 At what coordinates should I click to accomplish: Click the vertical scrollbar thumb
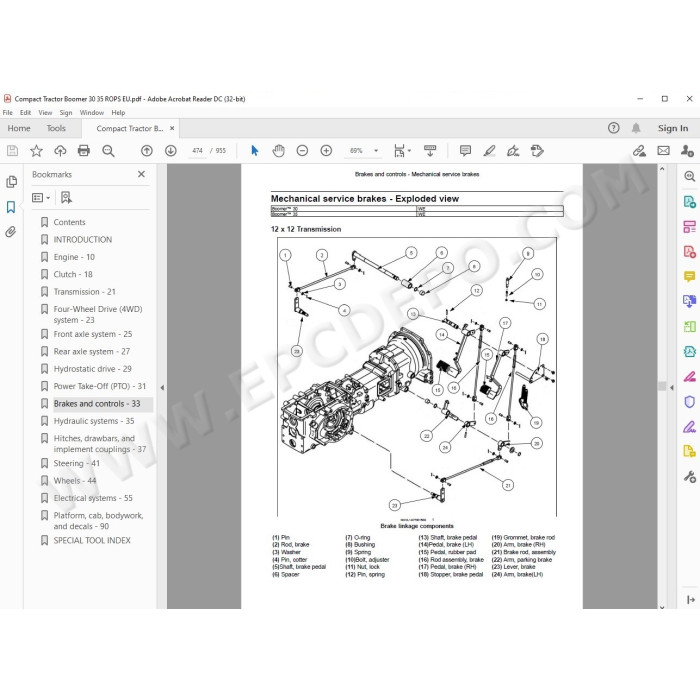click(x=662, y=385)
